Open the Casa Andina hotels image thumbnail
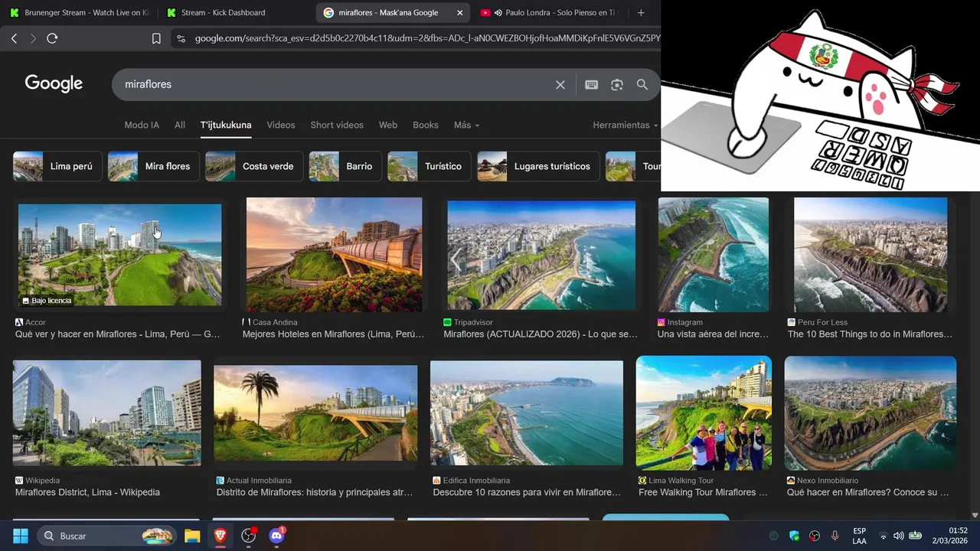This screenshot has width=980, height=551. click(x=334, y=255)
